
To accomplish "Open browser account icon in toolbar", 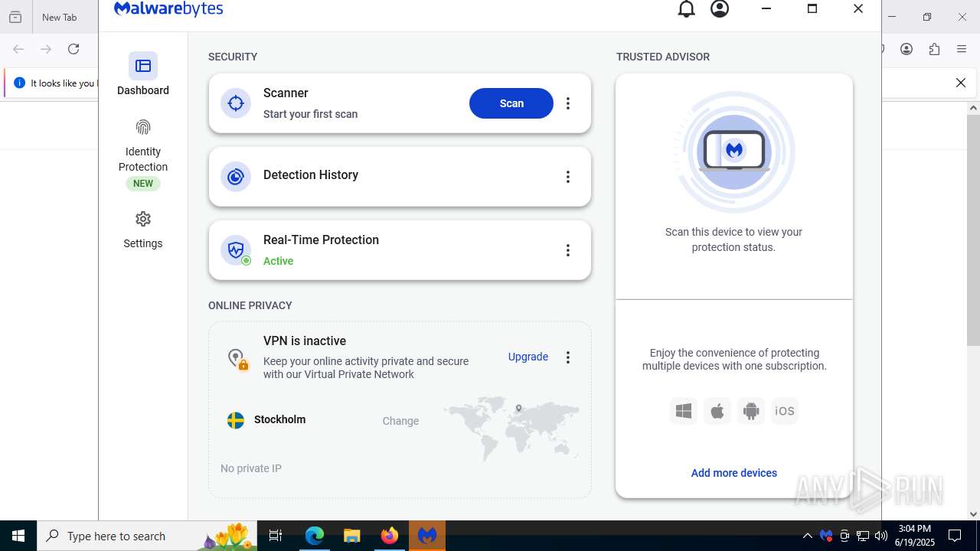I will (906, 49).
